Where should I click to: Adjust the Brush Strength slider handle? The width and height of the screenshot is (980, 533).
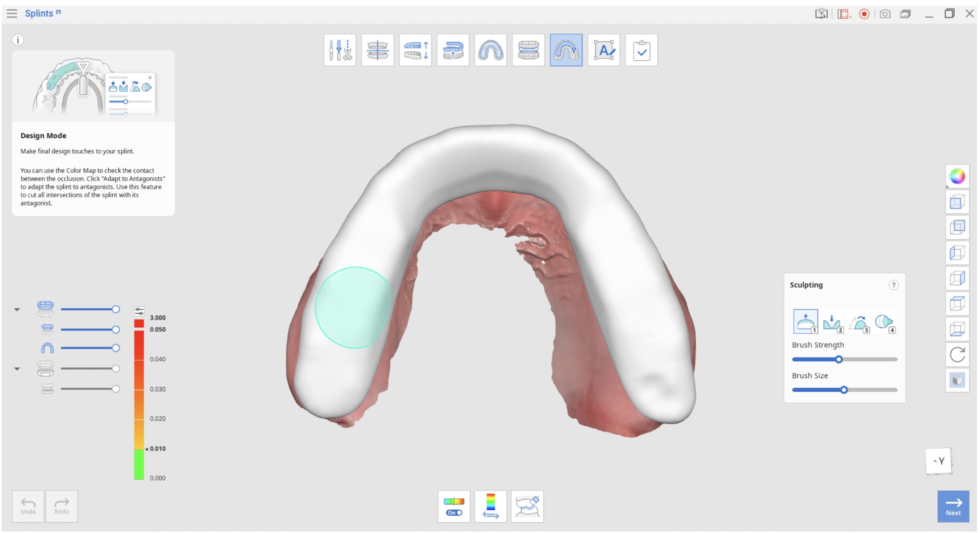[x=838, y=360]
